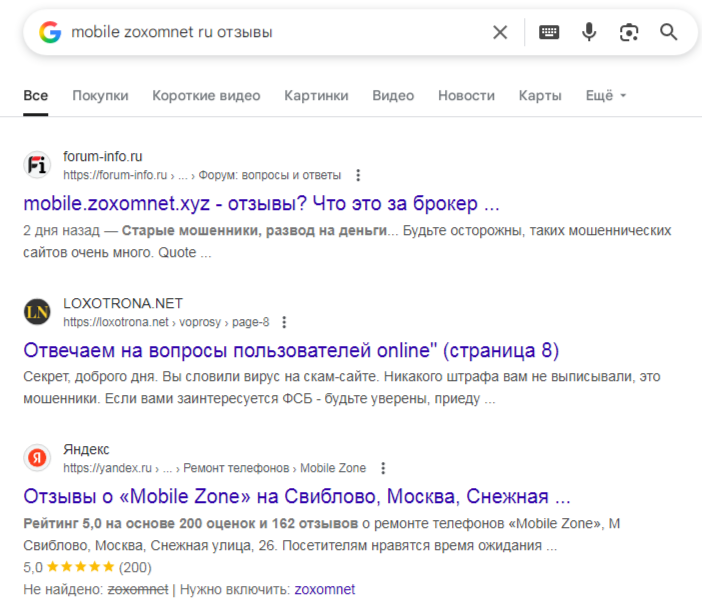Image resolution: width=702 pixels, height=611 pixels.
Task: Click required-word link zoxomnet
Action: (x=325, y=589)
